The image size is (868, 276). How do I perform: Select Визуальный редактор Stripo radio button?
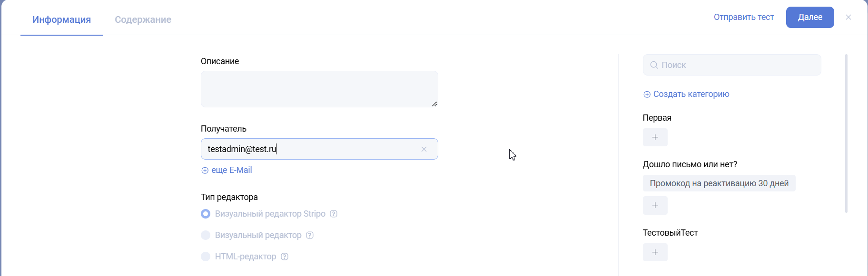(x=206, y=214)
